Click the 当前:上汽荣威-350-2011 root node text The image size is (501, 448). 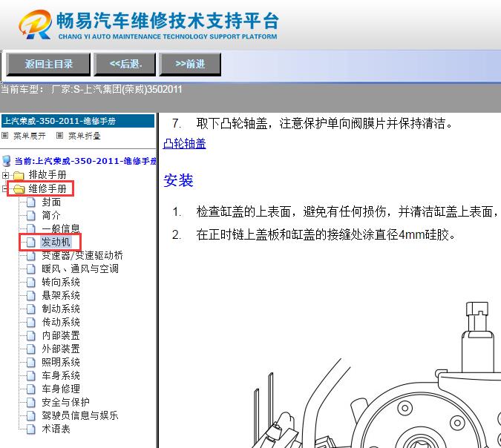[85, 161]
